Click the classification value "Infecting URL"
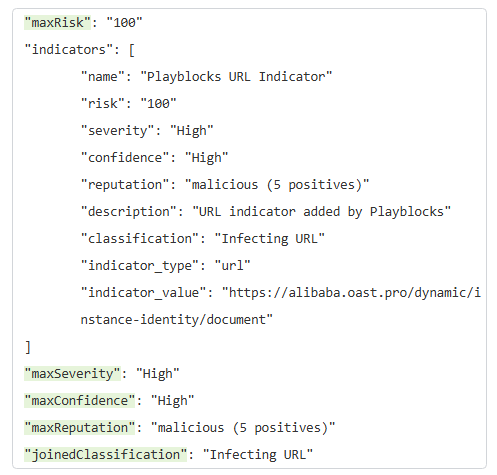497x475 pixels. point(270,239)
